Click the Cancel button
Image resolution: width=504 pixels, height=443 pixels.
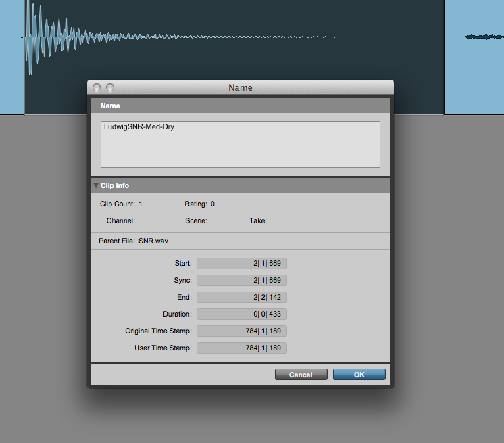301,375
